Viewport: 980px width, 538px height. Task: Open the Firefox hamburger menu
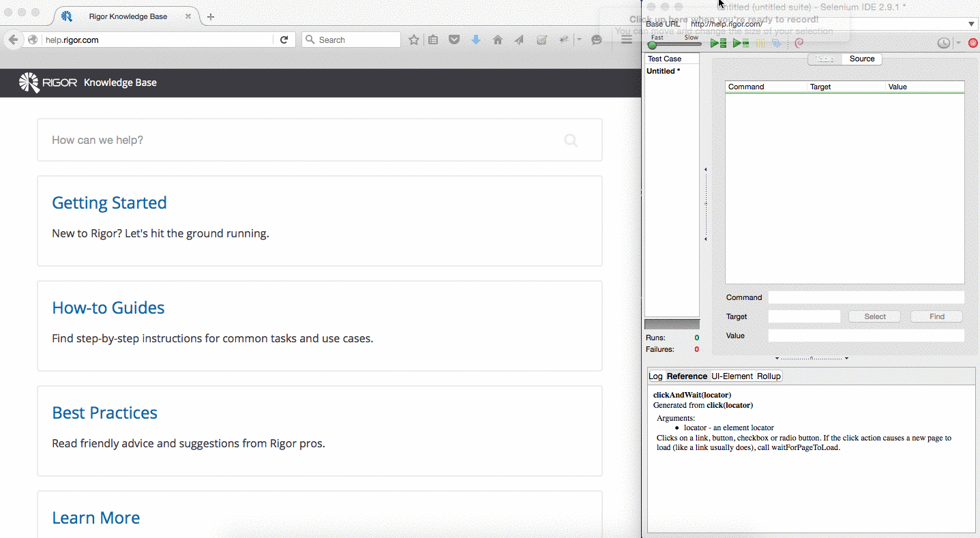tap(626, 40)
